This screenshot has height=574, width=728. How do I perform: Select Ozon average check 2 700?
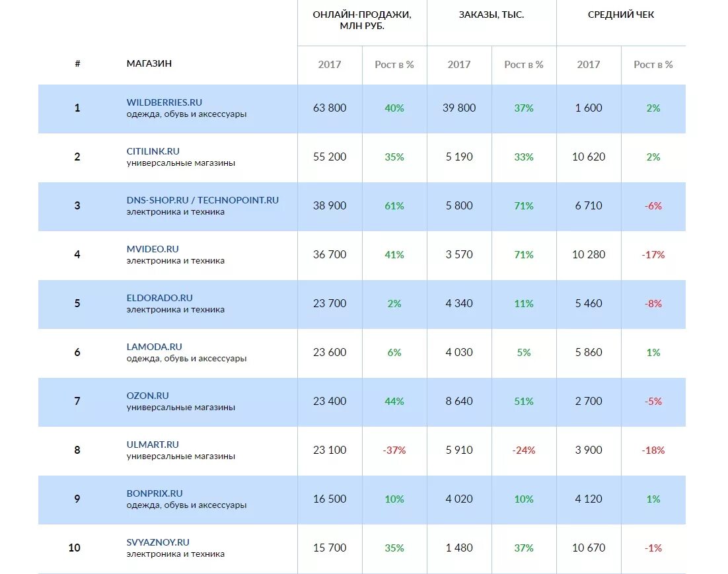tap(589, 401)
